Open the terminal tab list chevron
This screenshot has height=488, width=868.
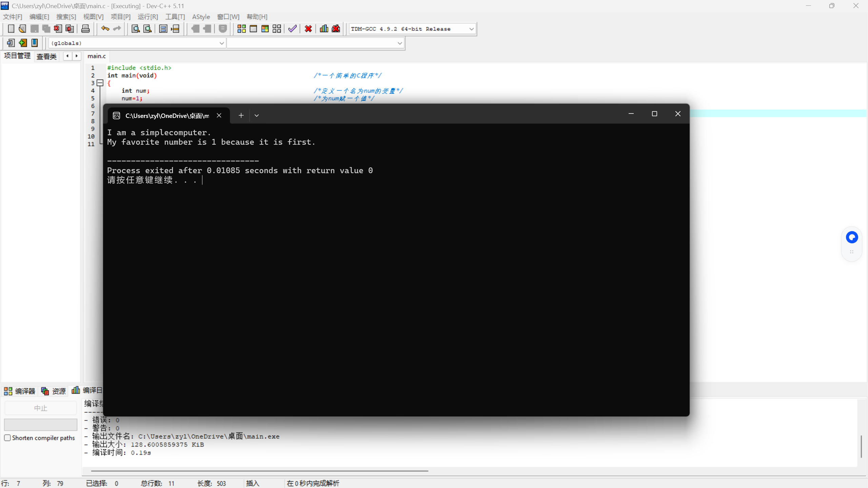click(257, 116)
